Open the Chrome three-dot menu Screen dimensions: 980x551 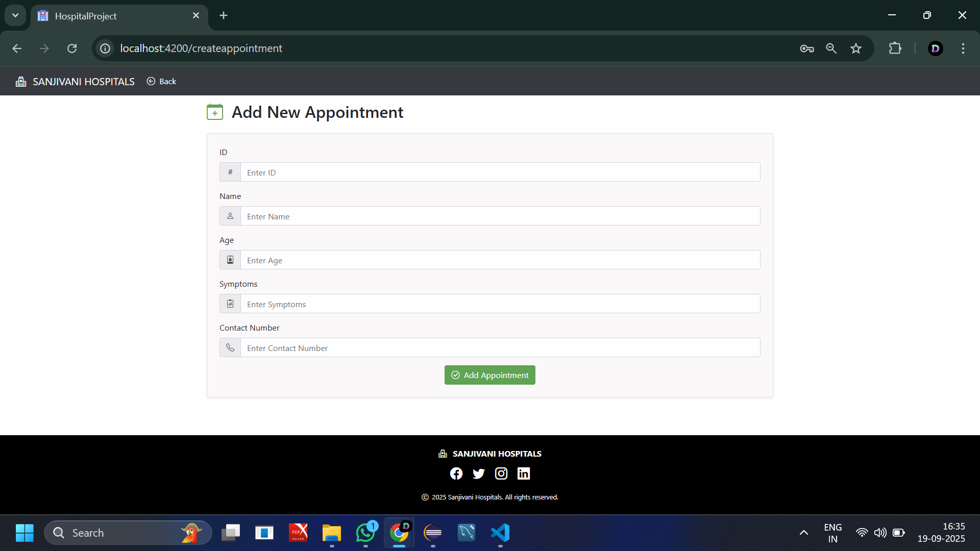coord(963,48)
